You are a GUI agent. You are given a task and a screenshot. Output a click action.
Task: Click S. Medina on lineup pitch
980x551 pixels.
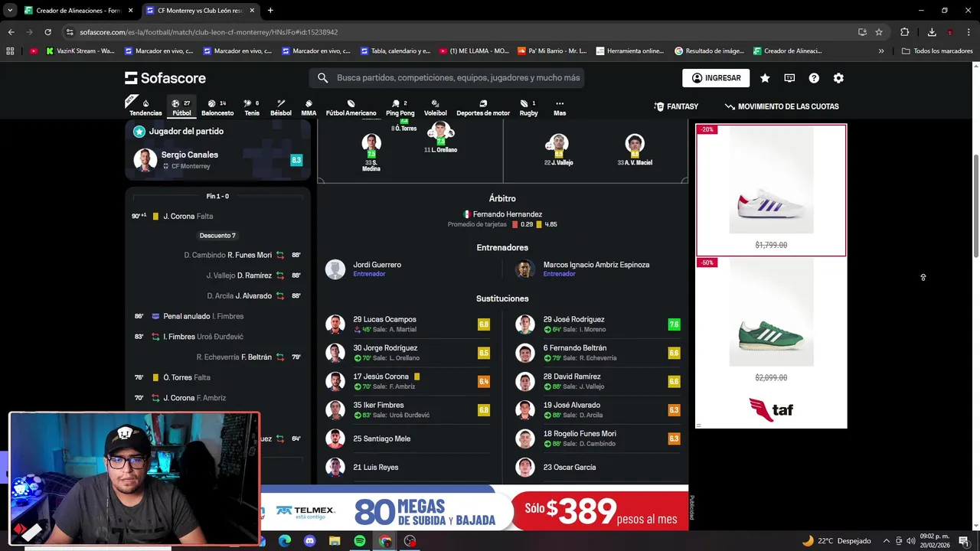point(371,153)
